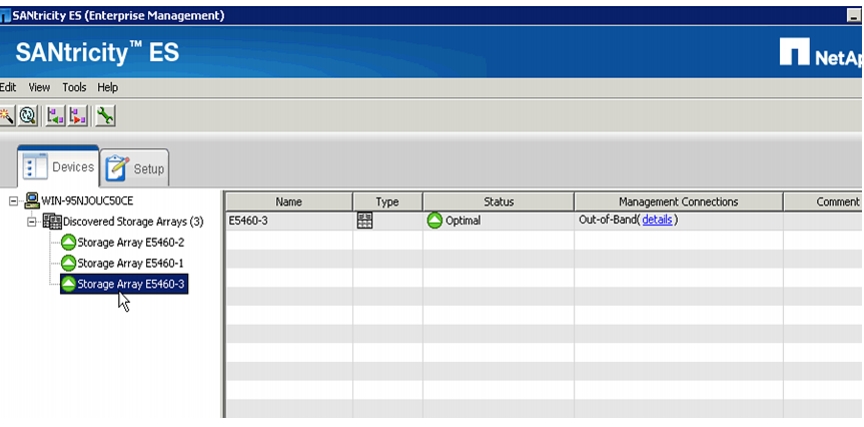Screen dimensions: 864x427
Task: Click the Discovered Storage Arrays grid icon
Action: 52,221
